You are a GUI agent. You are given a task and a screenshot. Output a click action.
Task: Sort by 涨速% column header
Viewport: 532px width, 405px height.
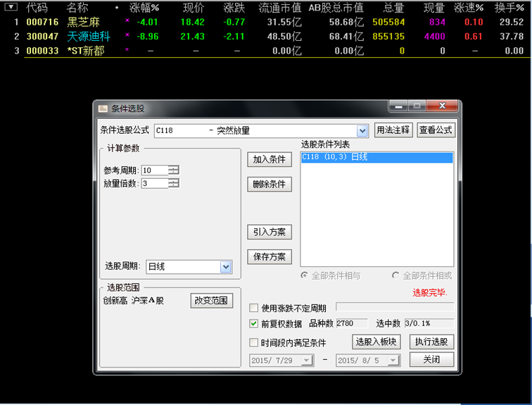point(469,8)
